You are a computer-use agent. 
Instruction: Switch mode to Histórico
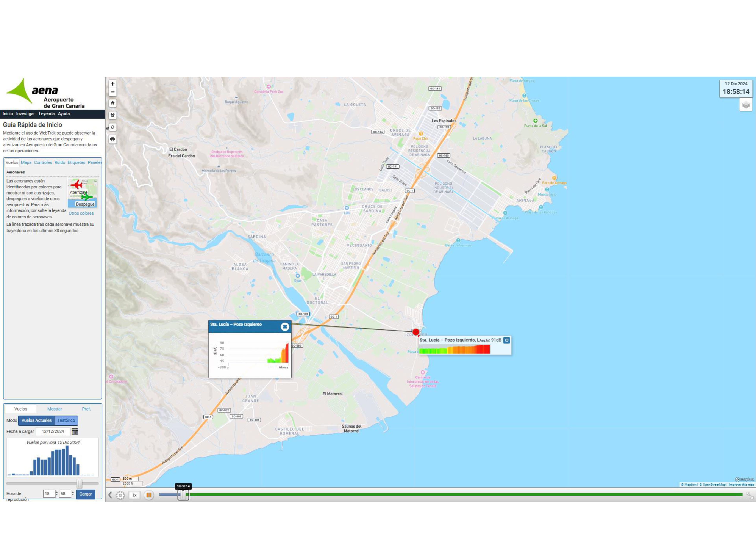tap(67, 420)
